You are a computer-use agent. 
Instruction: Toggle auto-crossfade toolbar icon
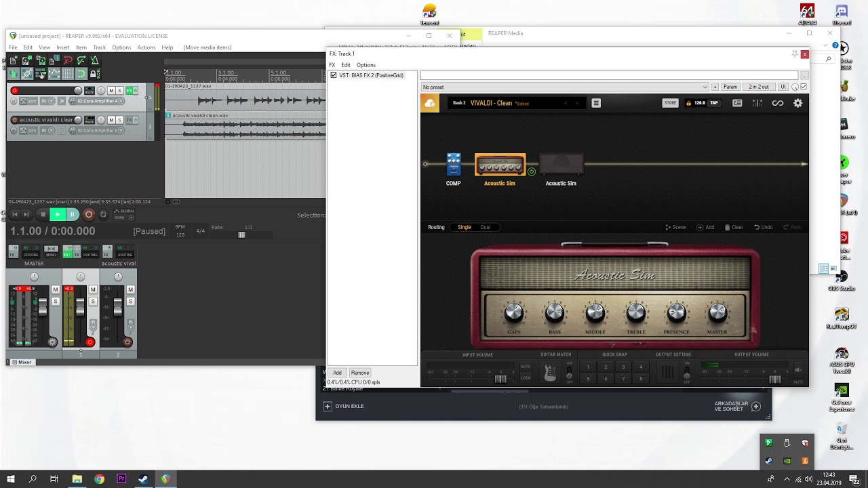click(13, 73)
